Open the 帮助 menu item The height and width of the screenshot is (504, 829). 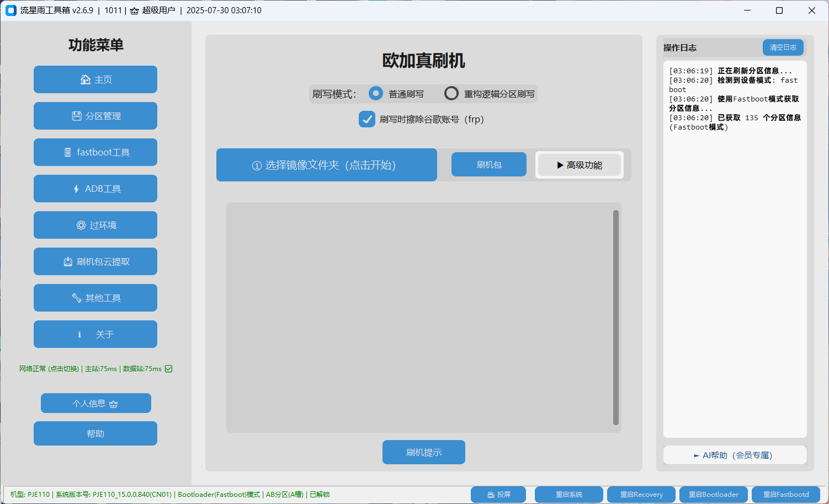(95, 433)
